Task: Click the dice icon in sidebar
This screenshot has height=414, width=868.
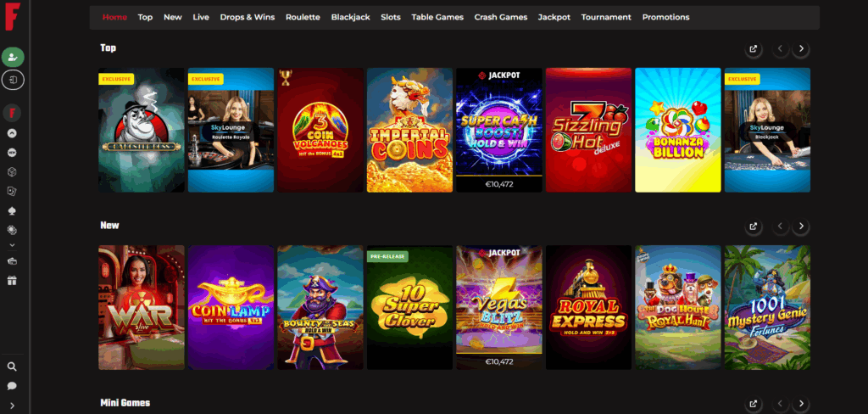Action: coord(12,172)
